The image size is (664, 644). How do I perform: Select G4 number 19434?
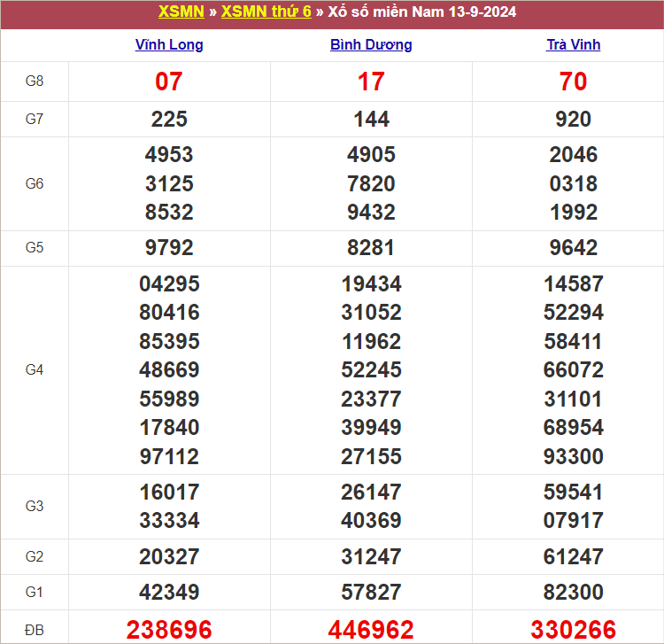click(371, 283)
